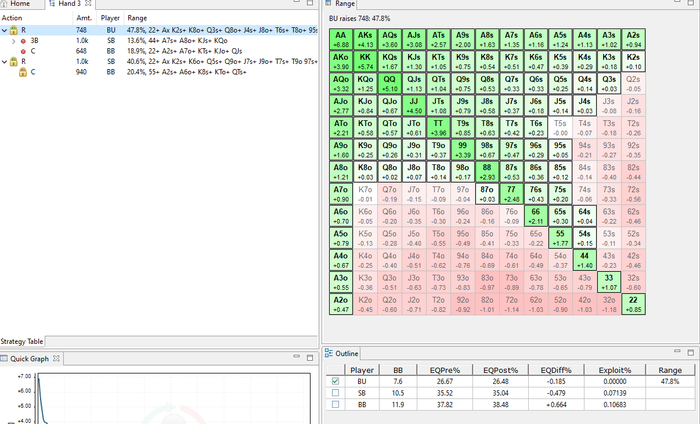
Task: Toggle the BU player checkbox in Outline
Action: point(335,381)
